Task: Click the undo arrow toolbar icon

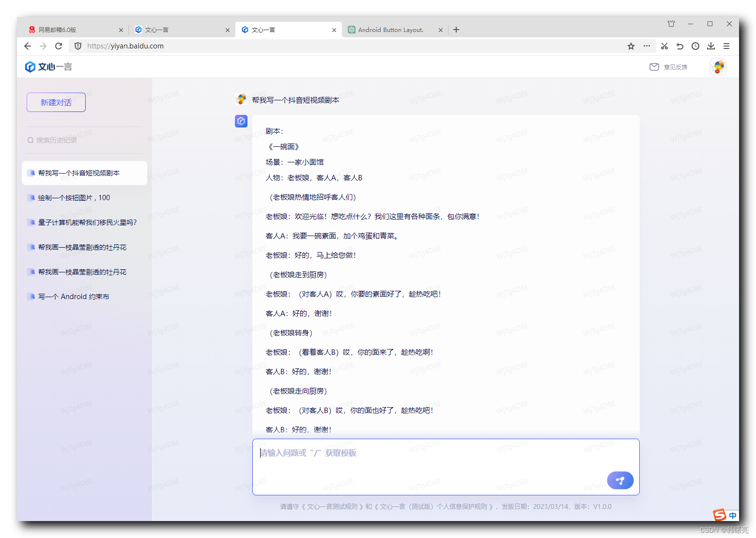Action: pyautogui.click(x=680, y=46)
